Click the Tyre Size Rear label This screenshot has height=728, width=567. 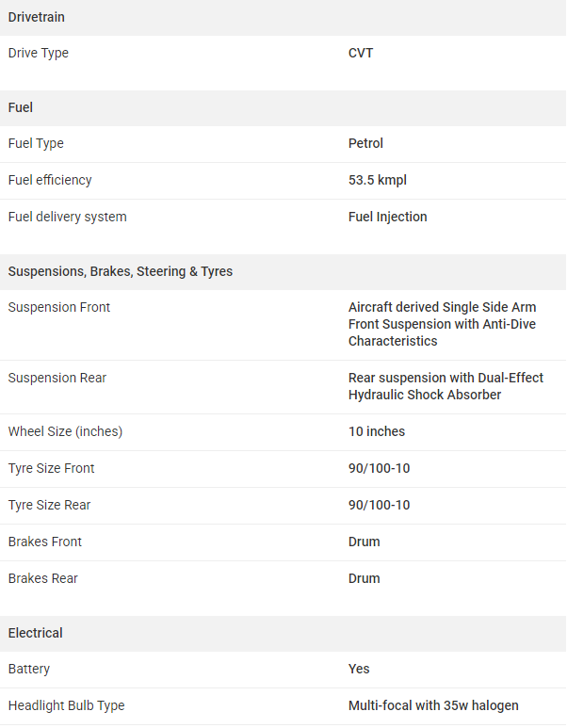pos(49,505)
